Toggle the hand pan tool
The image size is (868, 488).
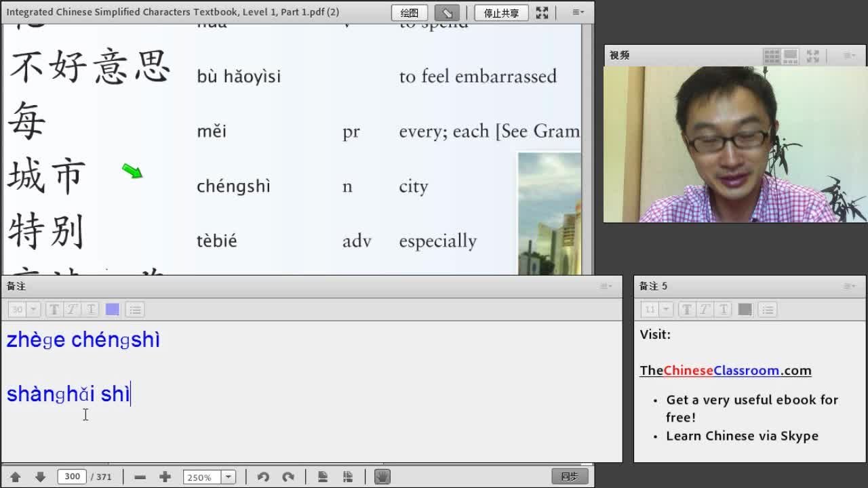pos(382,477)
